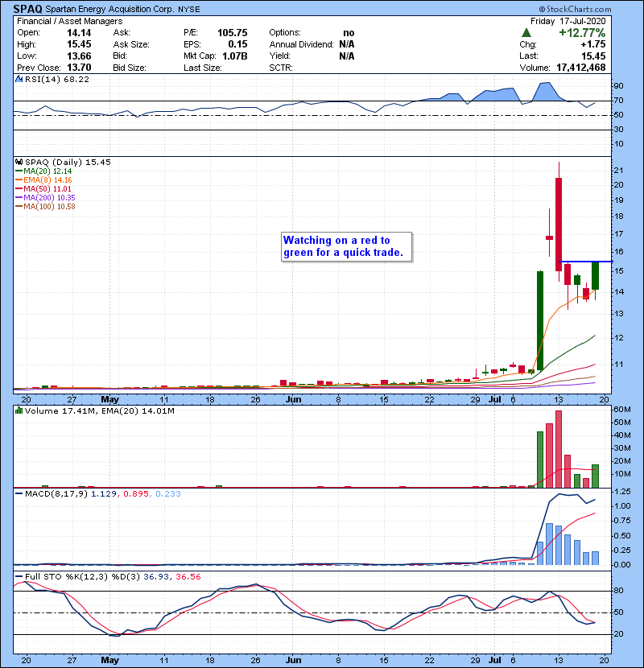Click the date Friday 17-Jul-2020
Image resolution: width=644 pixels, height=668 pixels.
click(x=568, y=21)
